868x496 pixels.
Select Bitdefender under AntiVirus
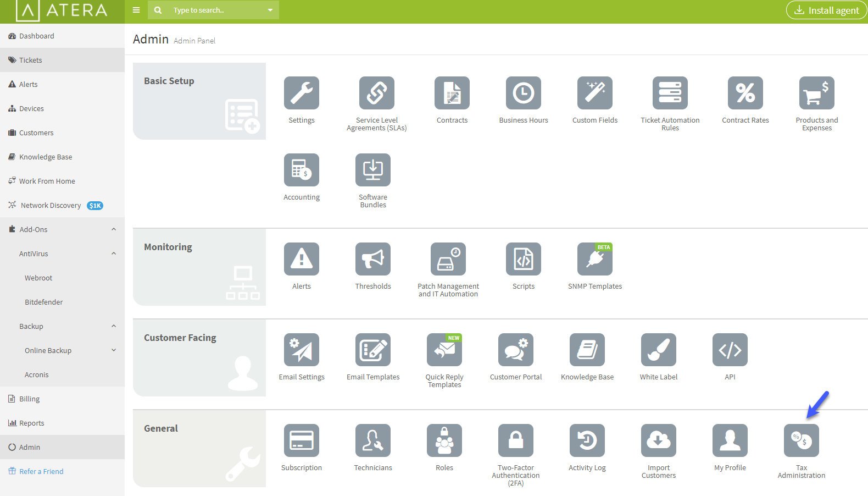click(62, 302)
